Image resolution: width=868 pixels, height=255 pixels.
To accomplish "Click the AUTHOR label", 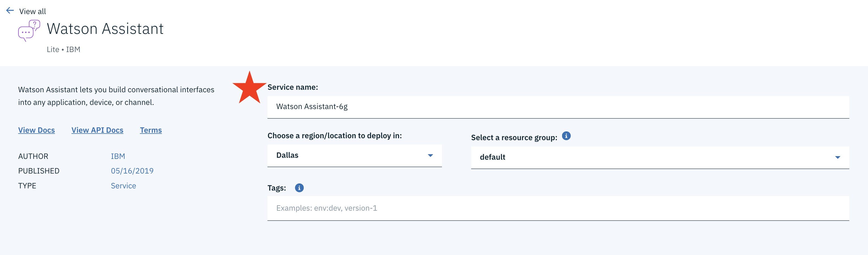I will point(33,156).
